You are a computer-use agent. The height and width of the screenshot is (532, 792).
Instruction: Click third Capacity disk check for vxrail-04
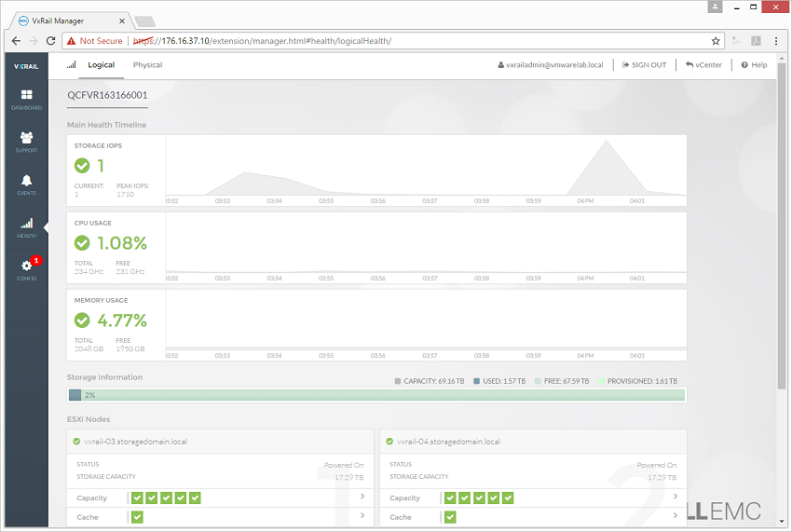(x=479, y=498)
